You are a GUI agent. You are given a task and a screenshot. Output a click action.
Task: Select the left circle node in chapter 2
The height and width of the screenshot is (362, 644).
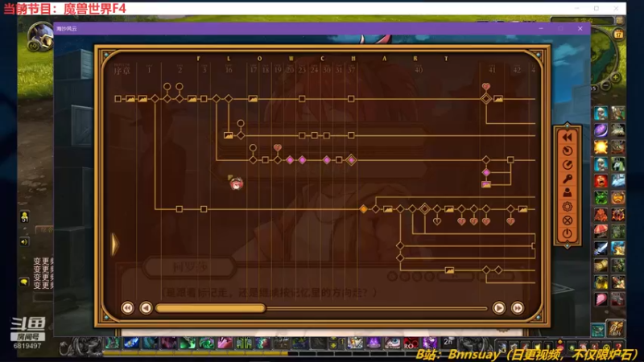click(167, 87)
